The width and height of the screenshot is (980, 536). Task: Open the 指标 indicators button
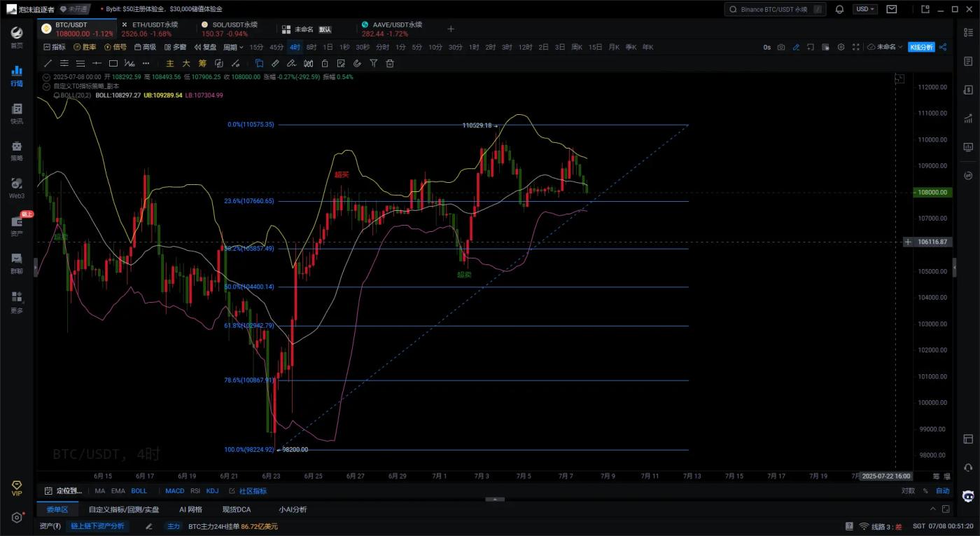[55, 47]
